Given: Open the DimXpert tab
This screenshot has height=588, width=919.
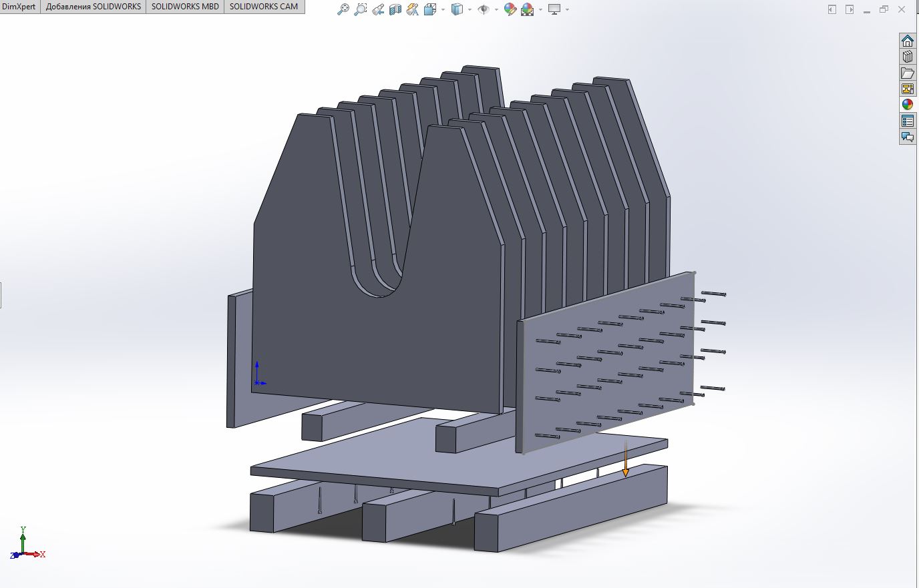Looking at the screenshot, I should pos(19,7).
